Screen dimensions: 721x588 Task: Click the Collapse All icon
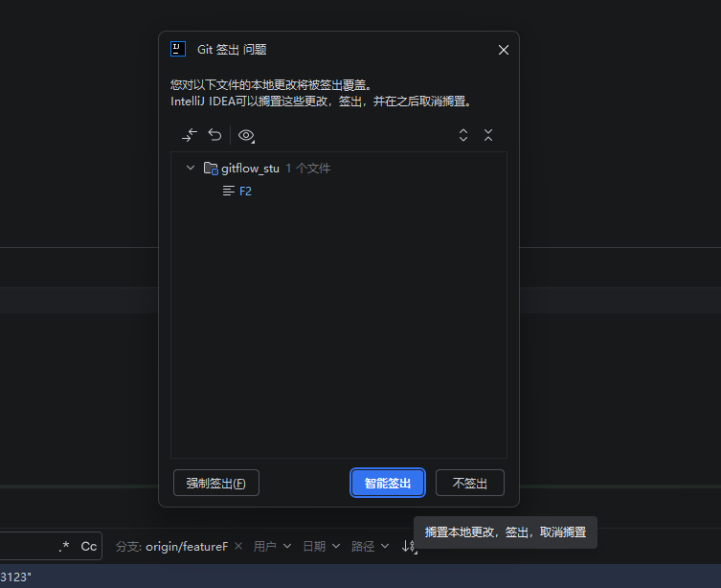tap(488, 135)
